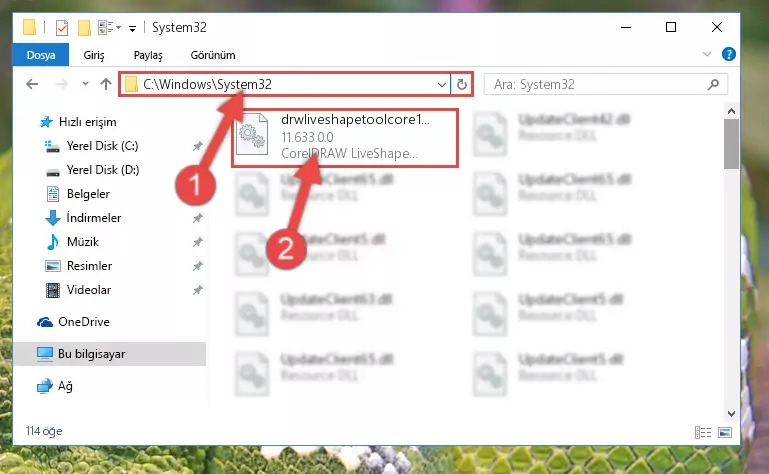
Task: Open Resimler in the sidebar
Action: click(x=89, y=266)
